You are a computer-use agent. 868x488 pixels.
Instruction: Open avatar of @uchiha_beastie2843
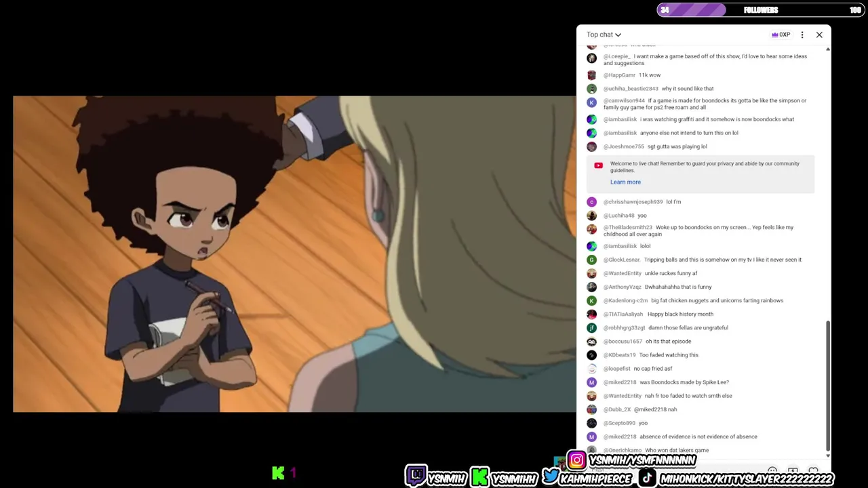[591, 89]
